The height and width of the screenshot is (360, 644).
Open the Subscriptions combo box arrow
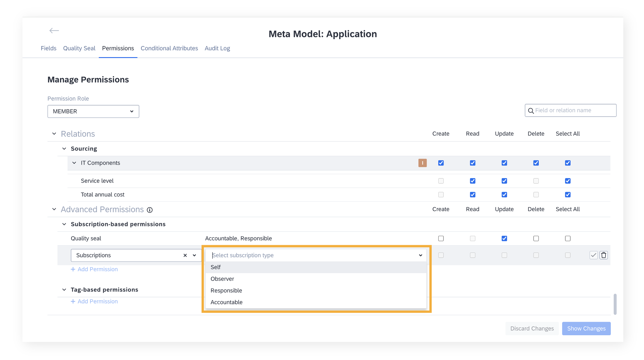point(194,255)
